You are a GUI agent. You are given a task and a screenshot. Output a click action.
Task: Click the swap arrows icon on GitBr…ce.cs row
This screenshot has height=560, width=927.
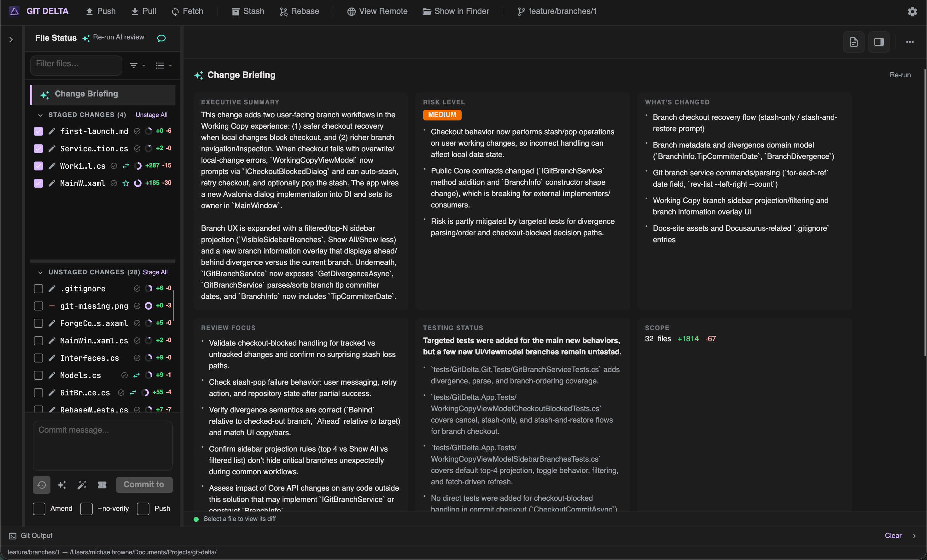point(133,393)
